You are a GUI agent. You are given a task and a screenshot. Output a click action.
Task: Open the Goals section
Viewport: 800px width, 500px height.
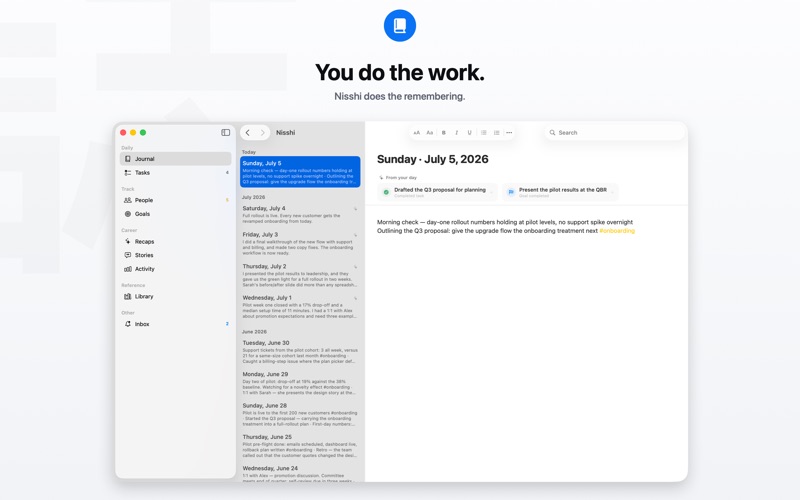pos(176,214)
